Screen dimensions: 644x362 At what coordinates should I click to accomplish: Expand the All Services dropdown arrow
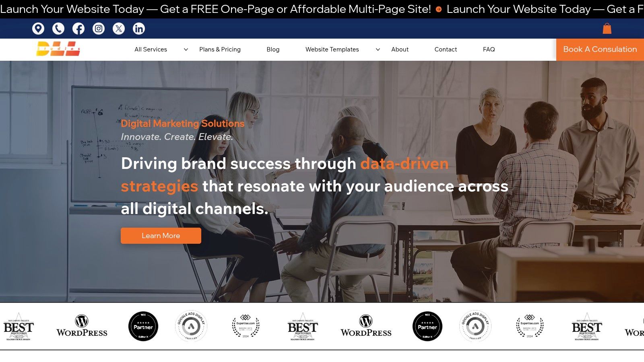point(186,49)
